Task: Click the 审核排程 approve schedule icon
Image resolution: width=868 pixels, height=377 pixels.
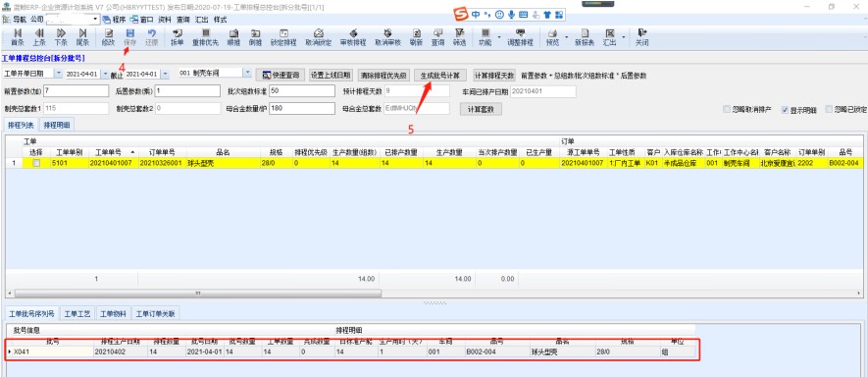Action: tap(353, 37)
